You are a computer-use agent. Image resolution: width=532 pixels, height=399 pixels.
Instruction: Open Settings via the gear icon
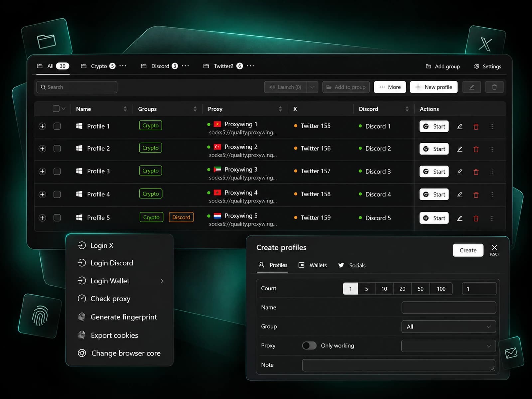[x=476, y=66]
